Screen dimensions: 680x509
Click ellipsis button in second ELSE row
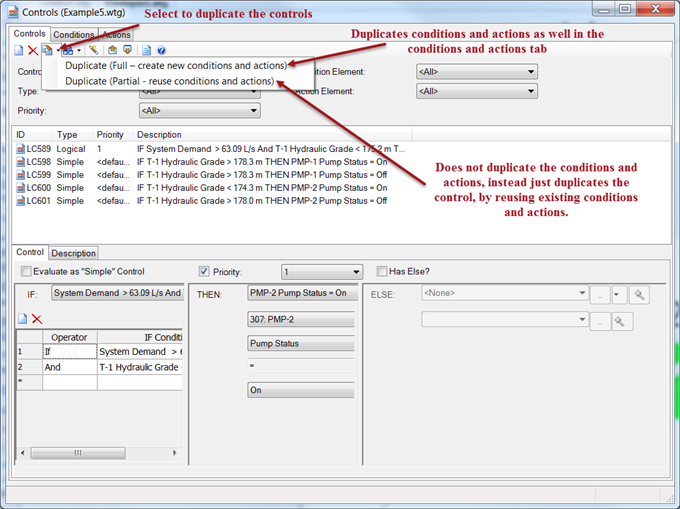click(600, 322)
